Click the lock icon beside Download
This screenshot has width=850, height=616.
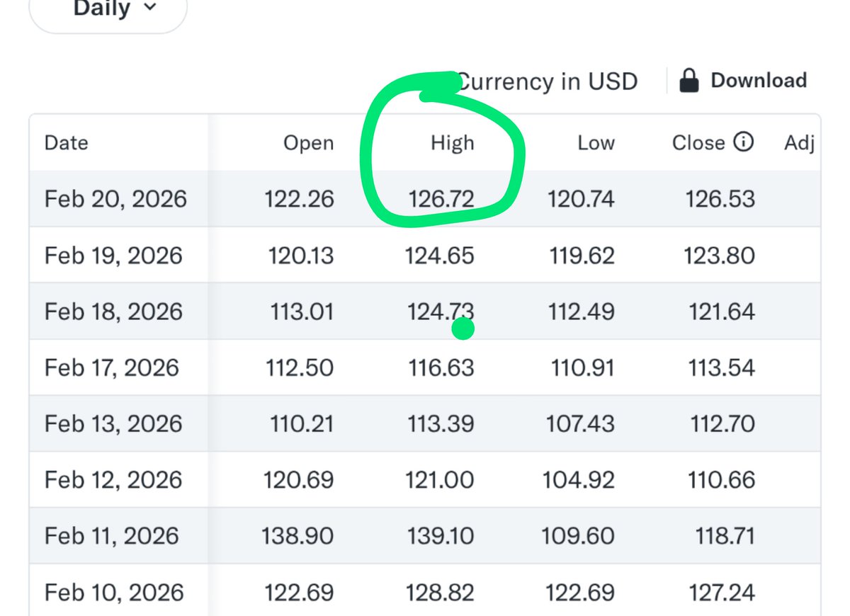click(x=689, y=81)
